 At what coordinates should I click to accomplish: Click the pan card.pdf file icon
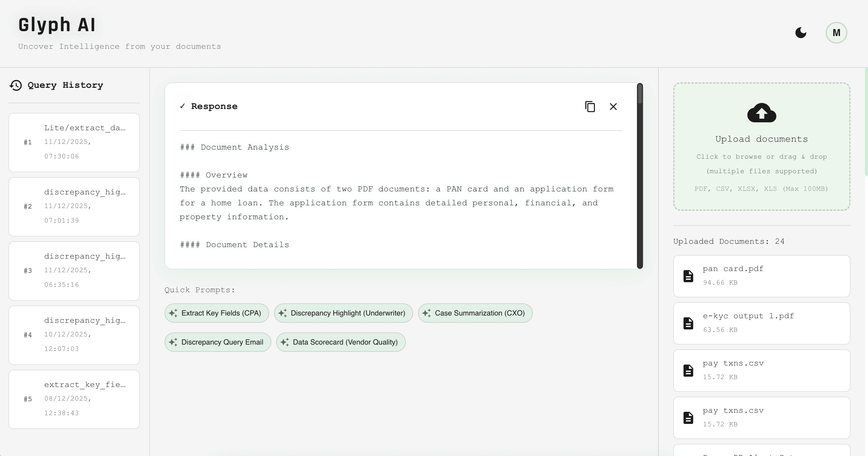[688, 276]
